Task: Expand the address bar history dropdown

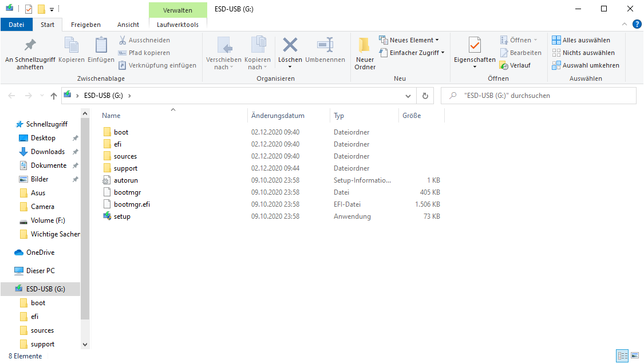Action: [408, 96]
